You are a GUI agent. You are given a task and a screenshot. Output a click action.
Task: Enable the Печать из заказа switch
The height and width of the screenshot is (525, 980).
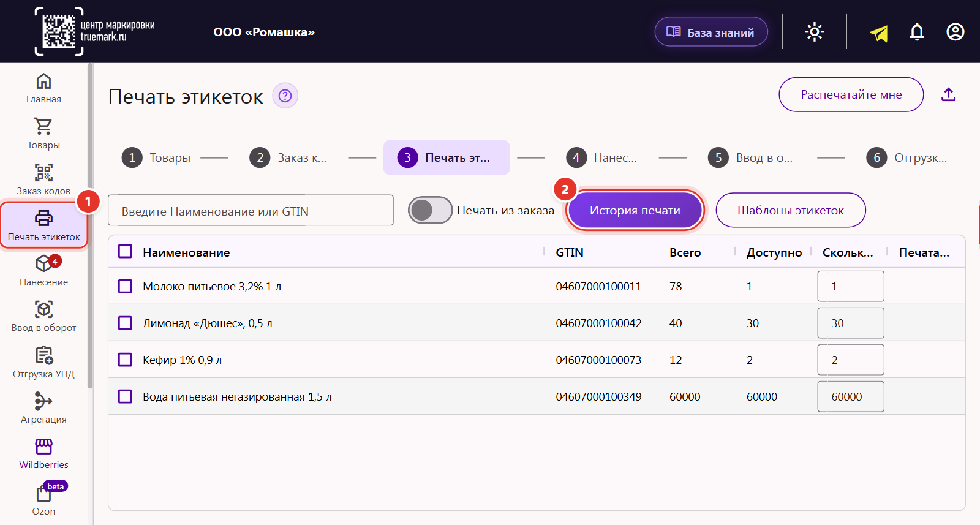click(x=430, y=210)
